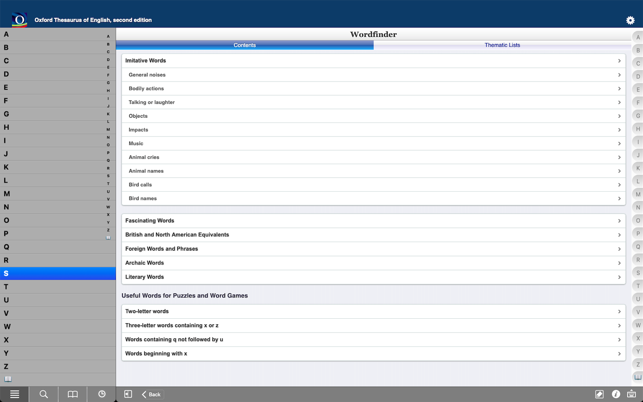
Task: Select letter A in left sidebar list
Action: [58, 34]
